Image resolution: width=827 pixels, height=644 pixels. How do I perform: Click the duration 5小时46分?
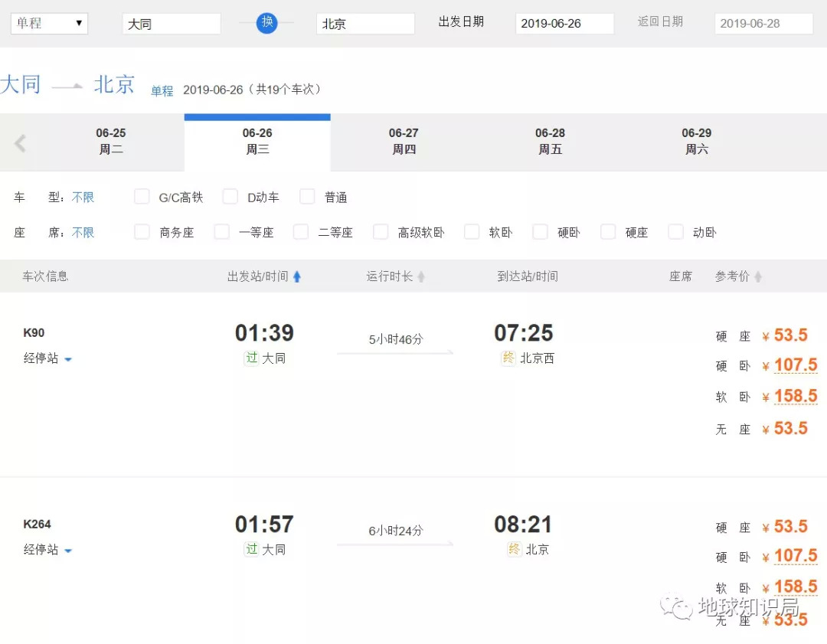[x=396, y=339]
